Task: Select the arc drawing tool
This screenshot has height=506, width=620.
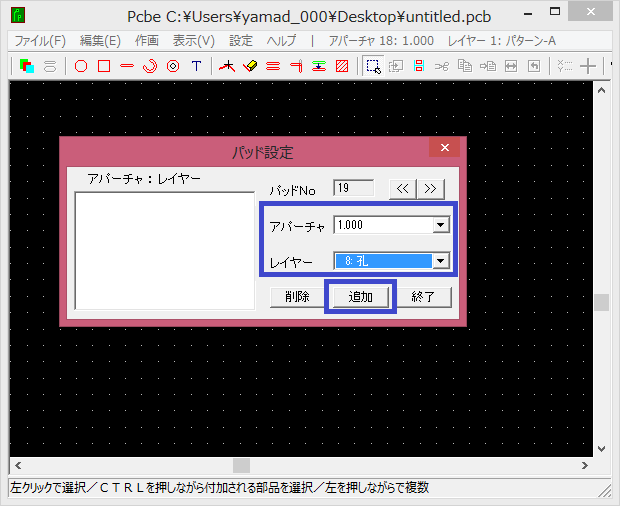Action: pyautogui.click(x=150, y=66)
